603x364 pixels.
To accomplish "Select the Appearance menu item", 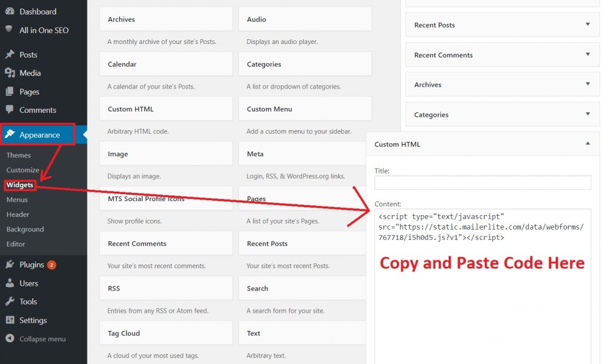I will pos(40,135).
